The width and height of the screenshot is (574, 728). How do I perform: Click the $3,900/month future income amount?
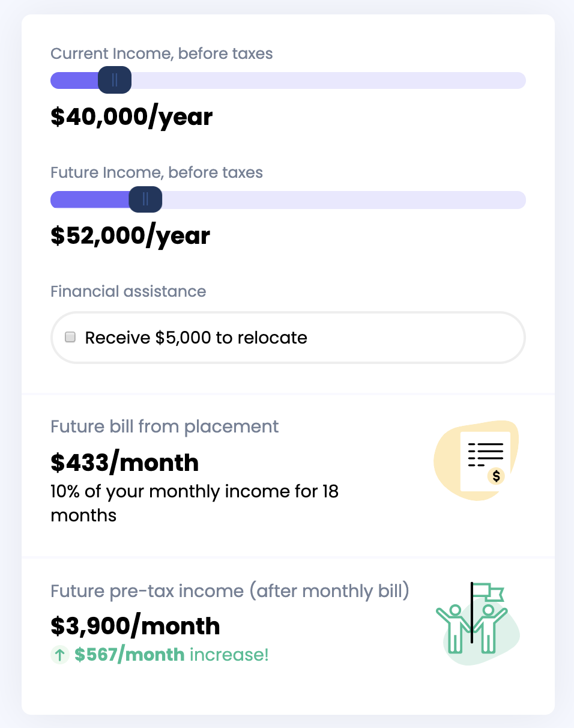click(x=135, y=626)
